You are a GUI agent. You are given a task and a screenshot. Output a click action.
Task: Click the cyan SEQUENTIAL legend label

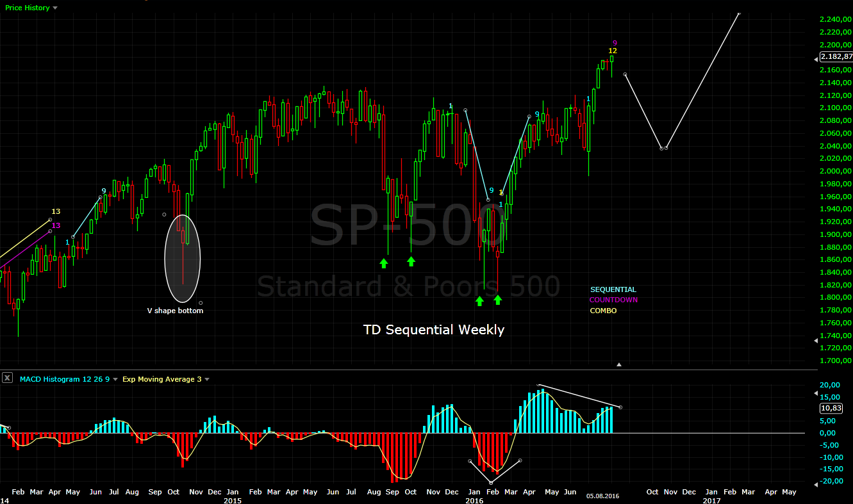[x=613, y=289]
